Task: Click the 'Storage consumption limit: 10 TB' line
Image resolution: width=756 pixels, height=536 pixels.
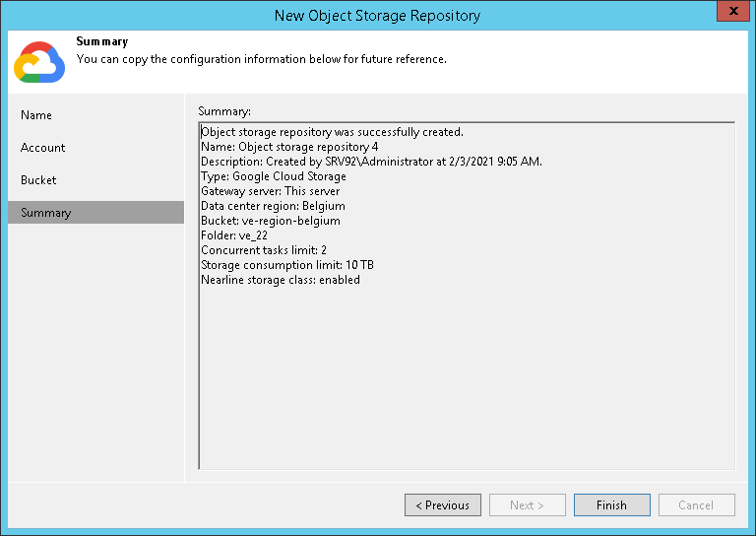Action: 287,265
